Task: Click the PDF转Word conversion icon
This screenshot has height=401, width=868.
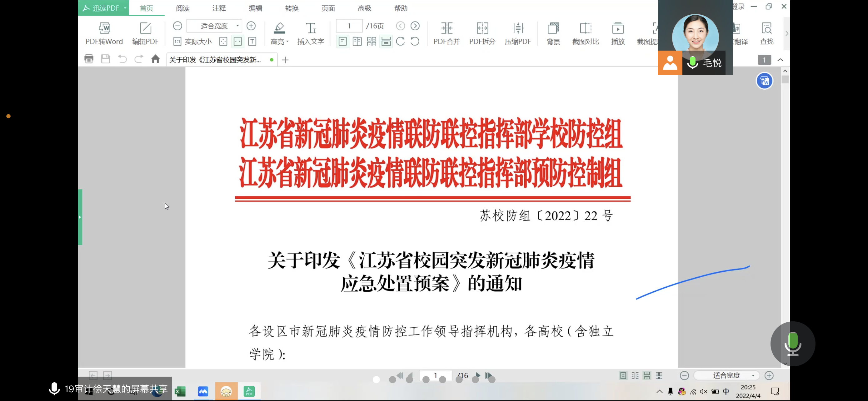Action: pos(104,28)
